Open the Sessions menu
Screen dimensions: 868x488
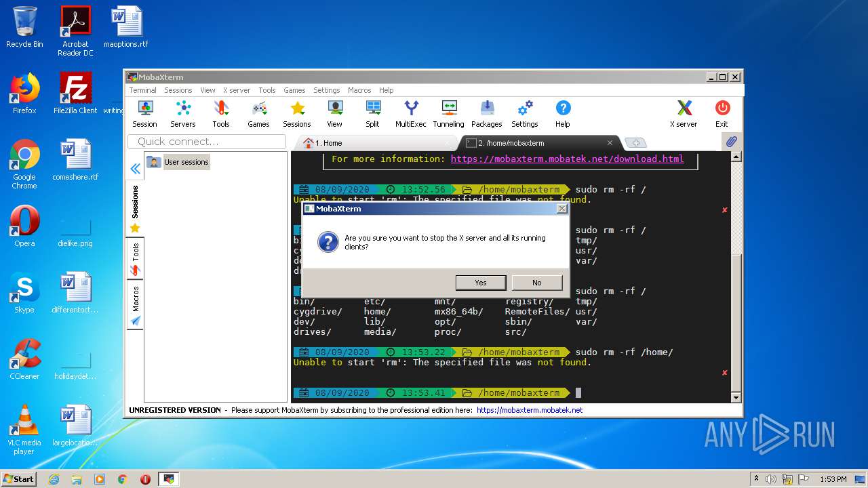[x=178, y=90]
